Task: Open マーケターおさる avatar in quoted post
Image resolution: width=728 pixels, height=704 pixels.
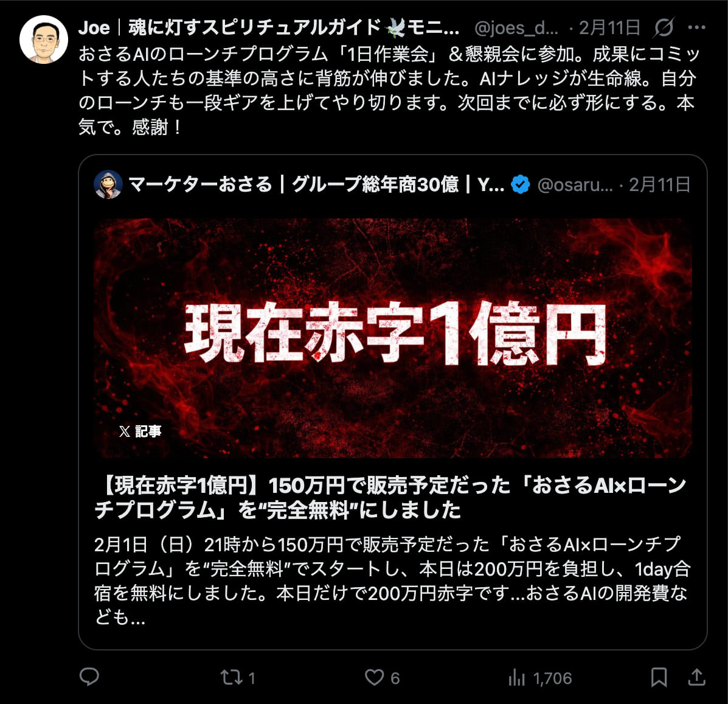Action: (x=108, y=184)
